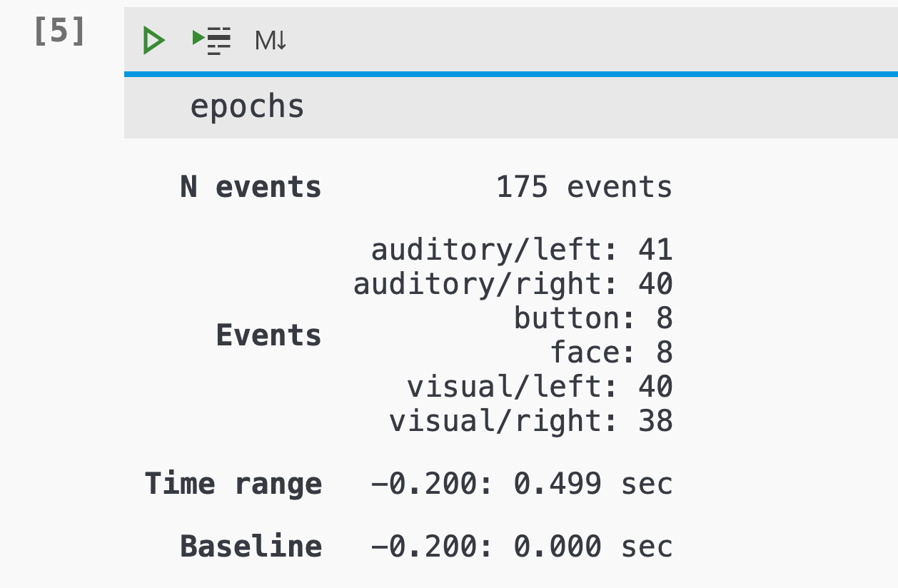Click the '−0.200: 0.000 sec' baseline value
The width and height of the screenshot is (898, 588).
tap(522, 547)
